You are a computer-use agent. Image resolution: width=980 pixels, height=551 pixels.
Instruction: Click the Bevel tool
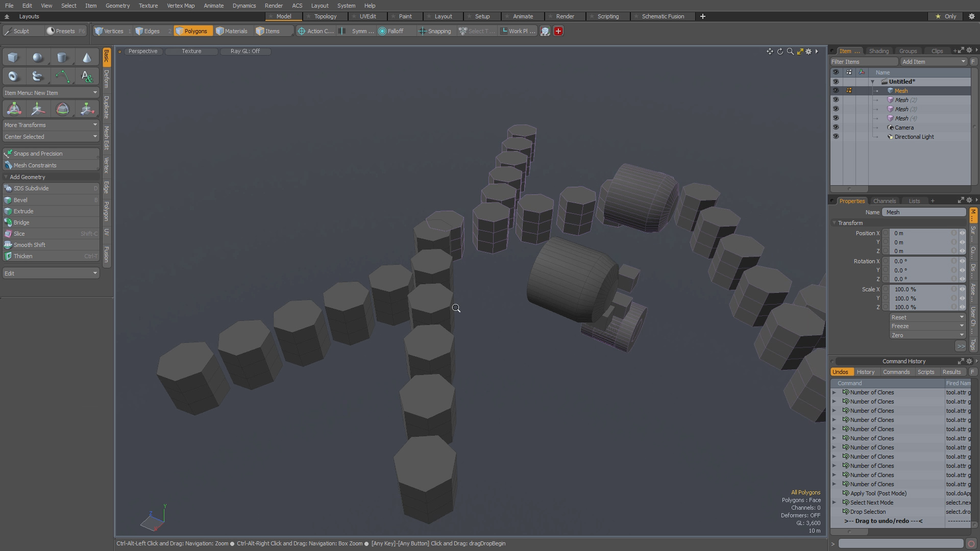[20, 200]
